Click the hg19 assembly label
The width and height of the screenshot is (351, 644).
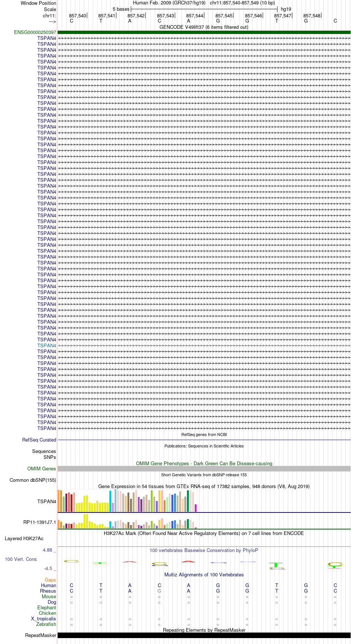(286, 9)
